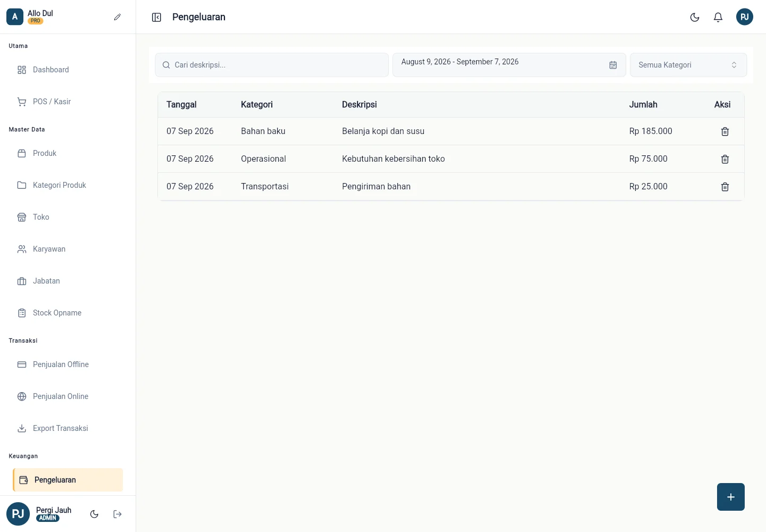The image size is (766, 532).
Task: Click the Bahan baku category cell
Action: tap(263, 131)
